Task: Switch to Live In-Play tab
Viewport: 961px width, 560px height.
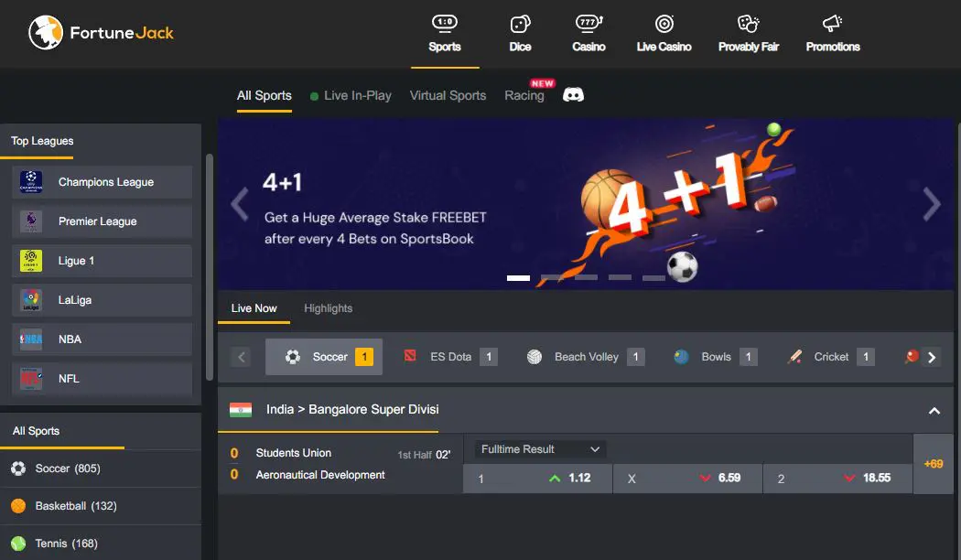Action: point(351,95)
